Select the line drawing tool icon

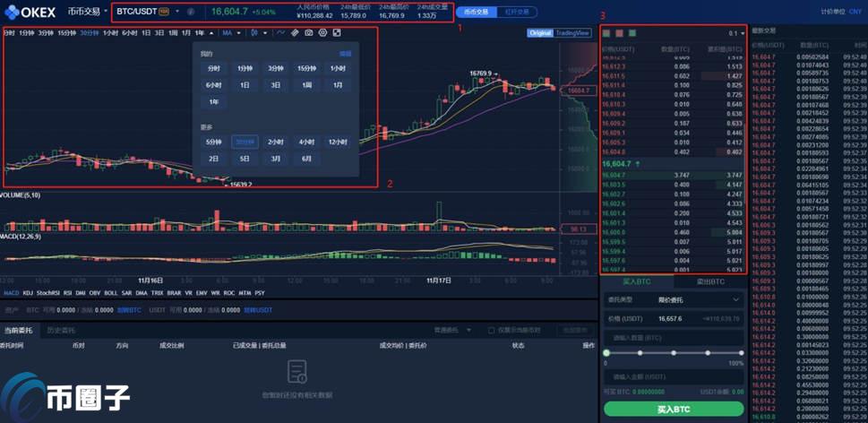coord(281,32)
